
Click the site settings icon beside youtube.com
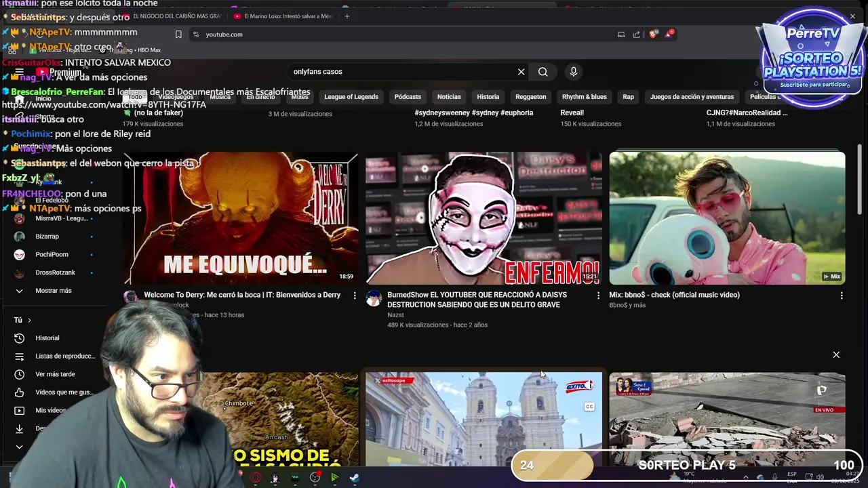196,35
